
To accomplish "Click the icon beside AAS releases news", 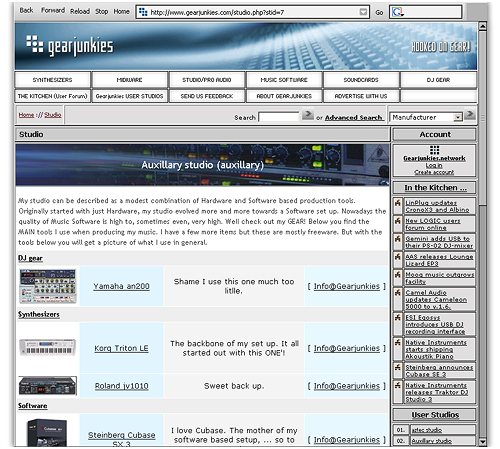I will [397, 257].
